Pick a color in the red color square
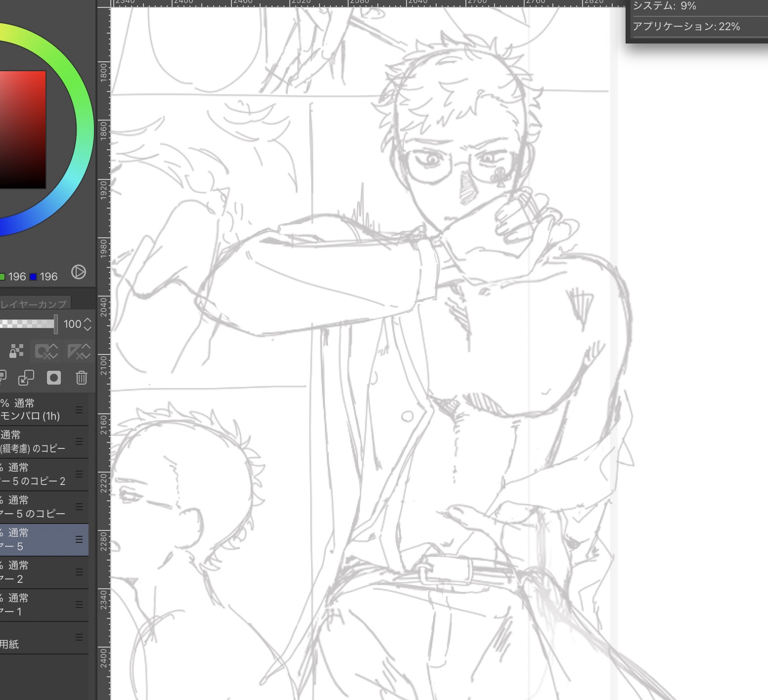The width and height of the screenshot is (768, 700). tap(22, 129)
